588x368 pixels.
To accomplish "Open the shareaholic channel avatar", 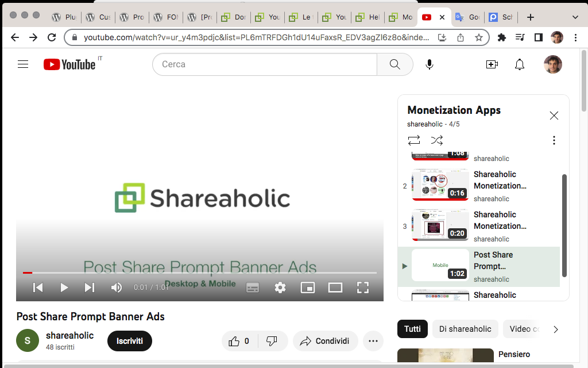I will tap(28, 340).
